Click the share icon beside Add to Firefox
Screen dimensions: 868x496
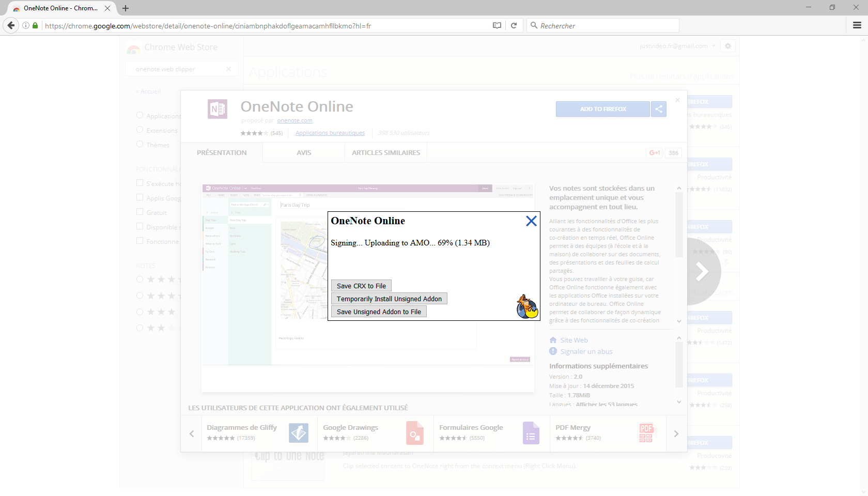(659, 109)
